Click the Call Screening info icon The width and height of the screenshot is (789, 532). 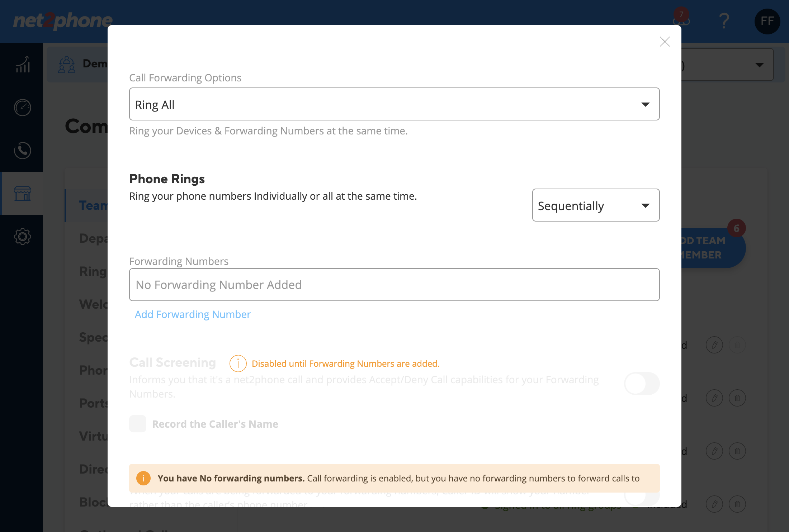238,364
